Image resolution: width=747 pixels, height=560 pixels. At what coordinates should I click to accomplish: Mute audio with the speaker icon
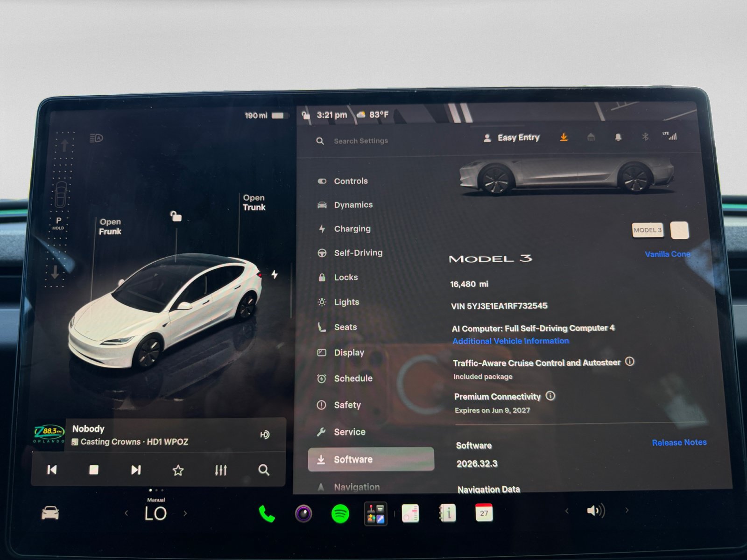point(596,511)
